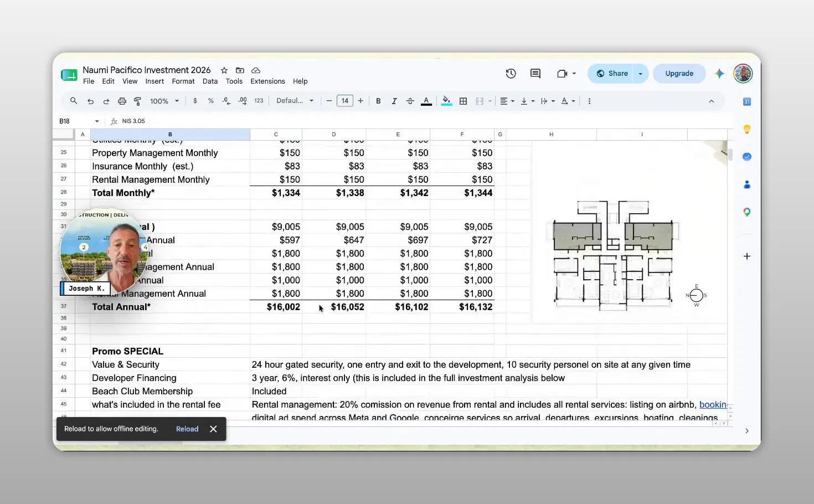Open version history clock icon
This screenshot has width=814, height=504.
coord(511,74)
